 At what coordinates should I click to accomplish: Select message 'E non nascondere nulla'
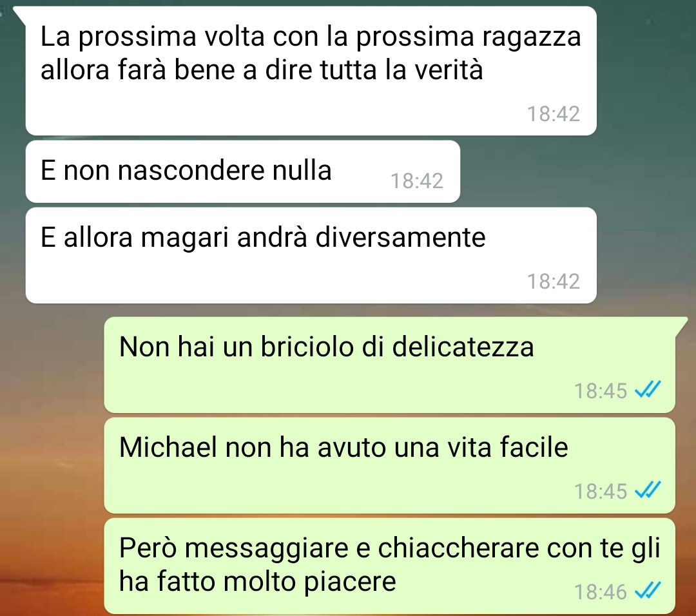(243, 172)
